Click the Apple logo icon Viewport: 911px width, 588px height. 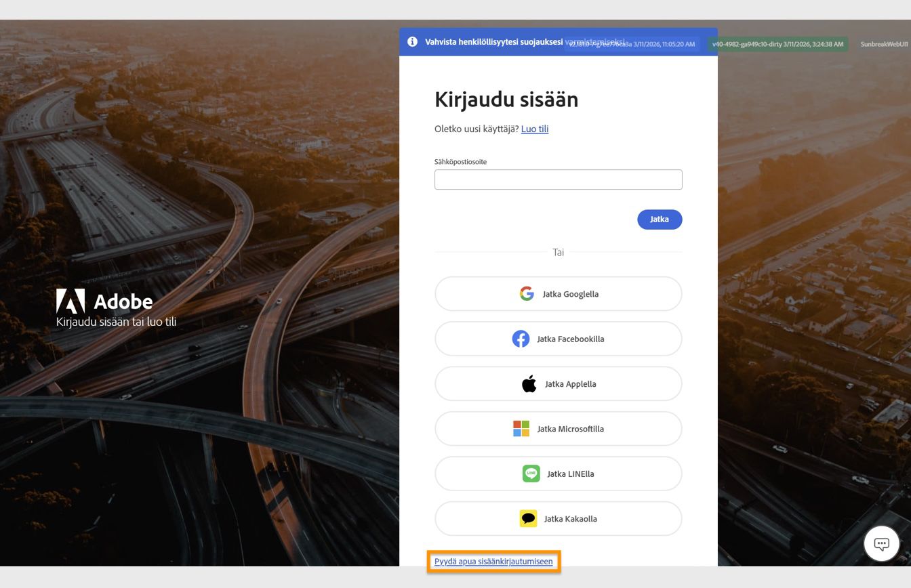pyautogui.click(x=528, y=383)
